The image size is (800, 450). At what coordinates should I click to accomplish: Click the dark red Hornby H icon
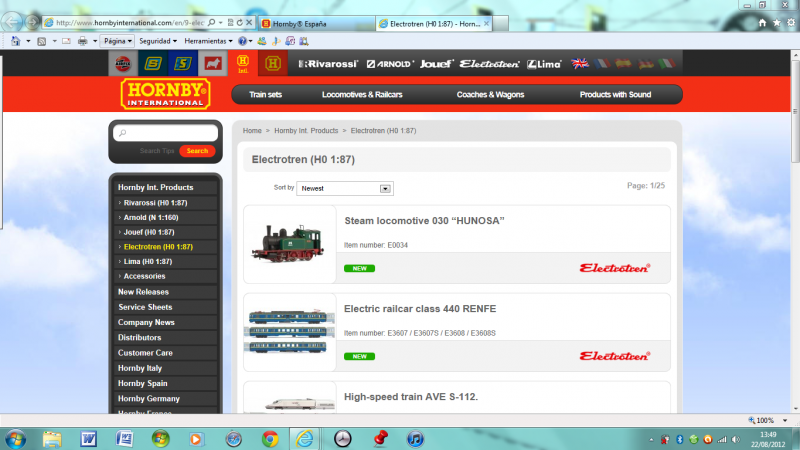click(x=272, y=64)
